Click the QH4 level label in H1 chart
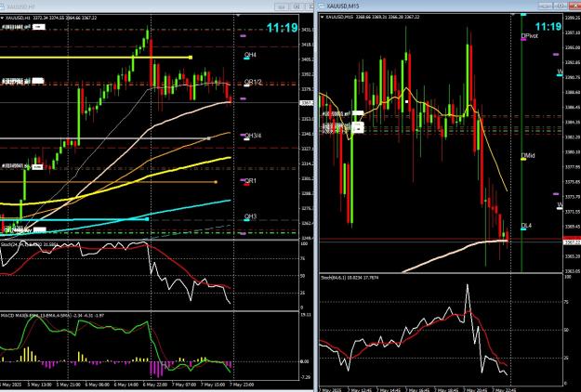Image resolution: width=581 pixels, height=392 pixels. tap(250, 55)
